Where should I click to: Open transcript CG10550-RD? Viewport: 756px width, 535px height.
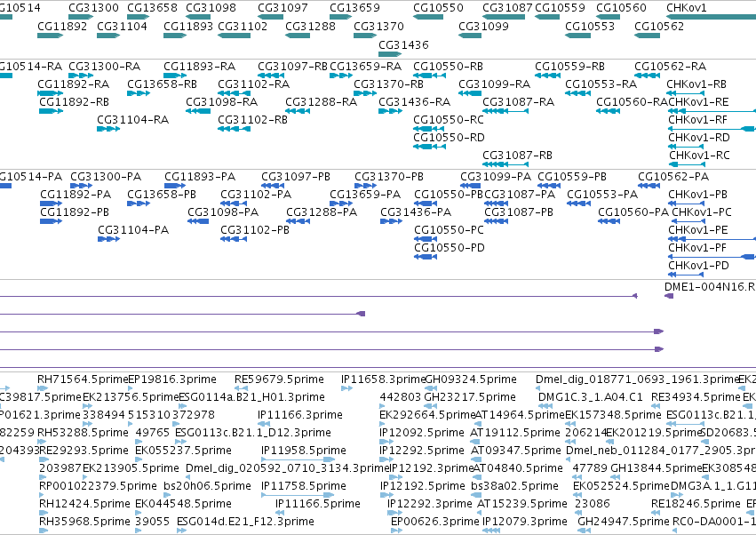click(449, 138)
